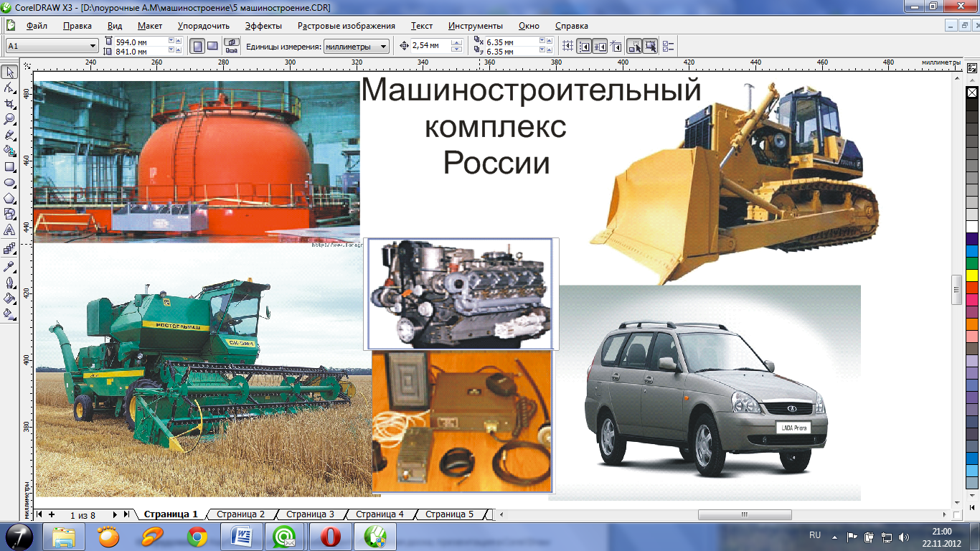Switch to Страница 4 tab
This screenshot has height=551, width=980.
pos(380,514)
